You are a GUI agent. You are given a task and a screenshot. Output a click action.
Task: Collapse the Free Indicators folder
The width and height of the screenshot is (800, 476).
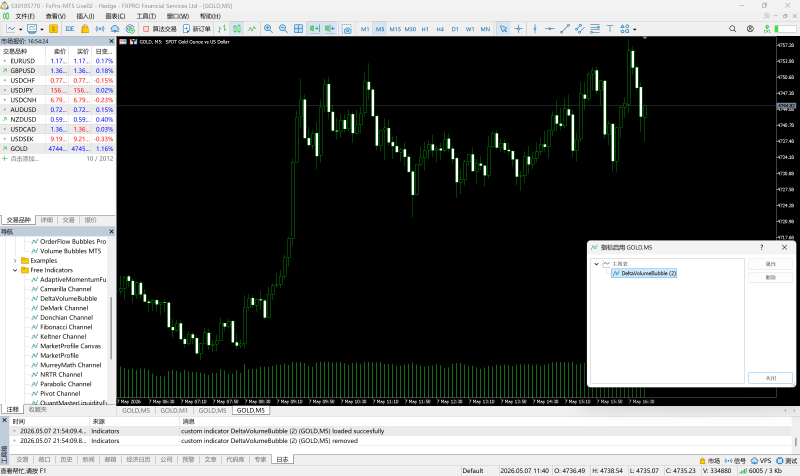pyautogui.click(x=15, y=270)
